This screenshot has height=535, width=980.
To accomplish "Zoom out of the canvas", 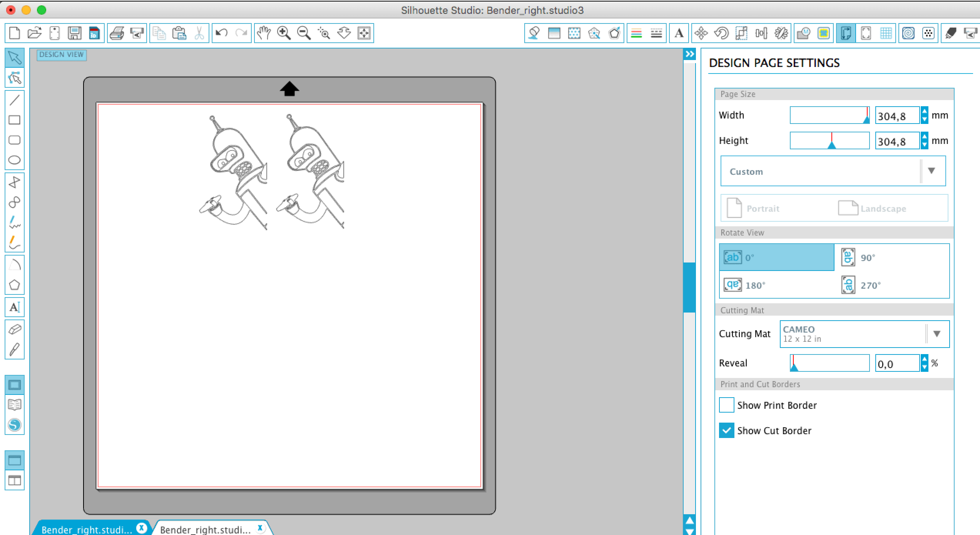I will coord(304,33).
